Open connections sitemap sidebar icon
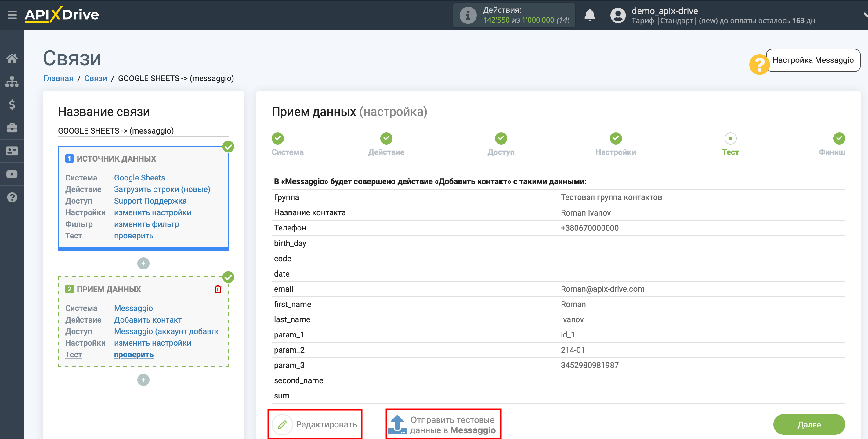This screenshot has width=868, height=439. click(12, 81)
